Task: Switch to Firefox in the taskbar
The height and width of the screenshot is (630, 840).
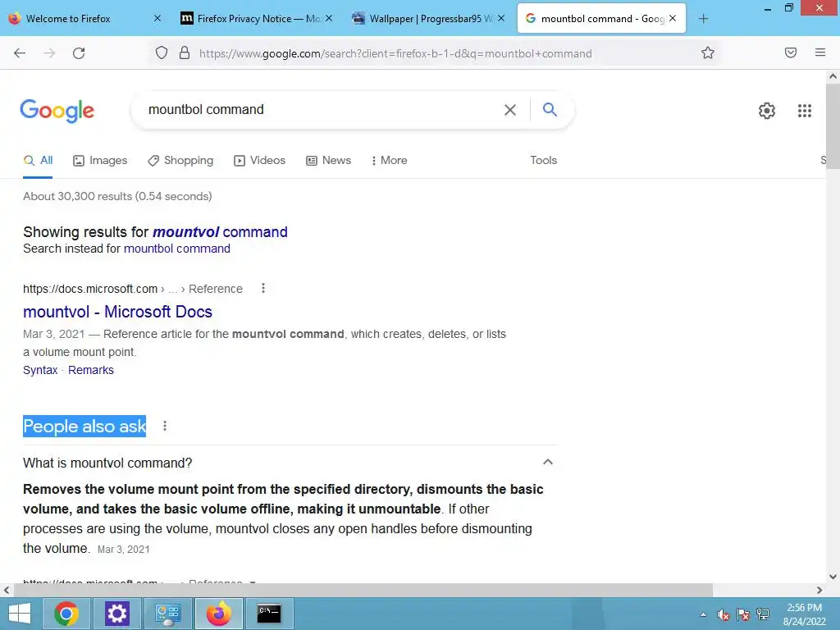Action: [x=218, y=614]
